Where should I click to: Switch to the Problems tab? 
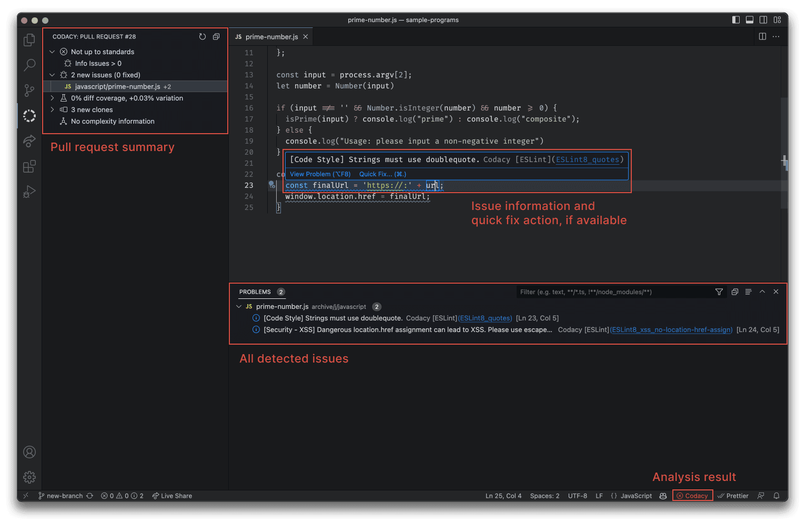256,292
